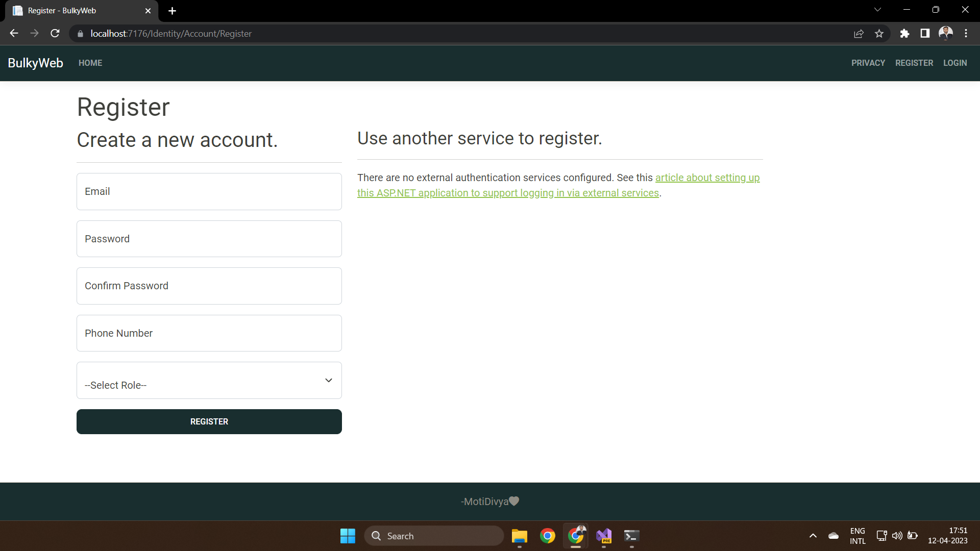The height and width of the screenshot is (551, 980).
Task: Bookmark this page using the star icon
Action: [879, 33]
